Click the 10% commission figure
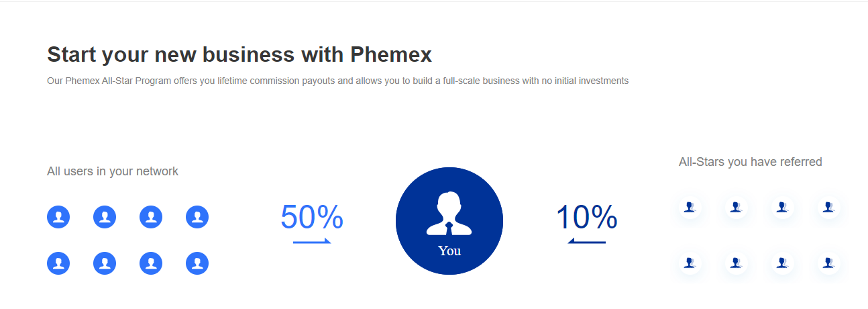868x309 pixels. (x=587, y=218)
